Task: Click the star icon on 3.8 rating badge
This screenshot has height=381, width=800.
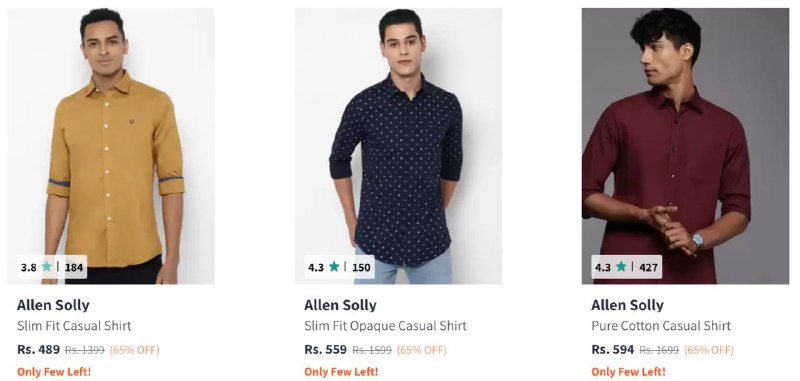Action: [x=47, y=267]
